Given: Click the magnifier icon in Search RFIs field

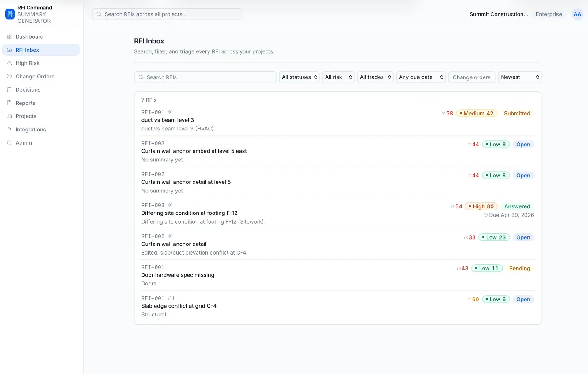Looking at the screenshot, I should 141,77.
